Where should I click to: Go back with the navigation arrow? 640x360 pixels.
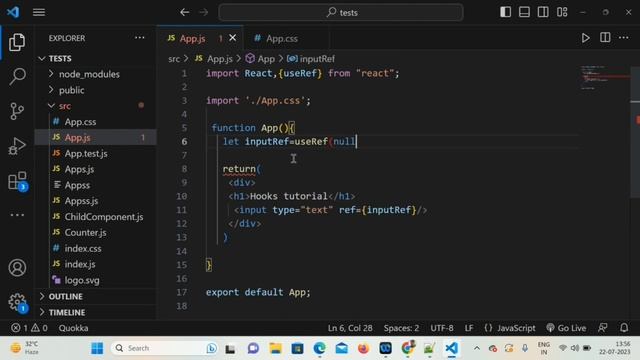point(184,12)
